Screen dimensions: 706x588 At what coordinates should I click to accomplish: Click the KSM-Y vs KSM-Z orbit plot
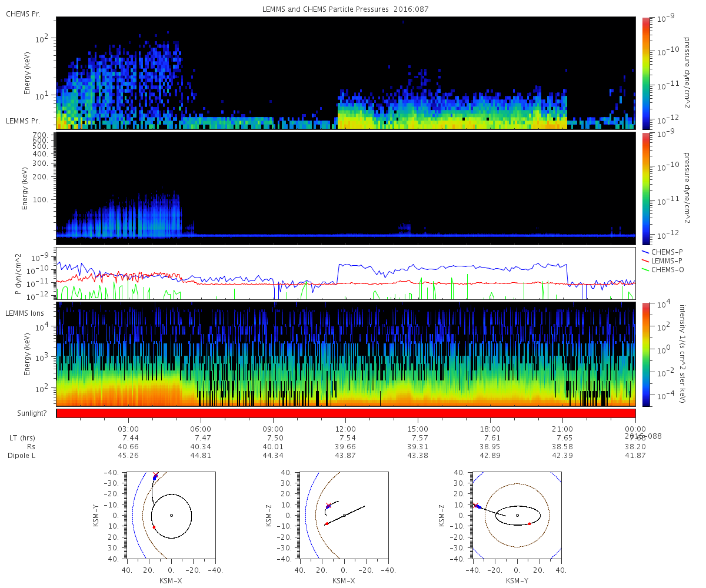tap(517, 515)
